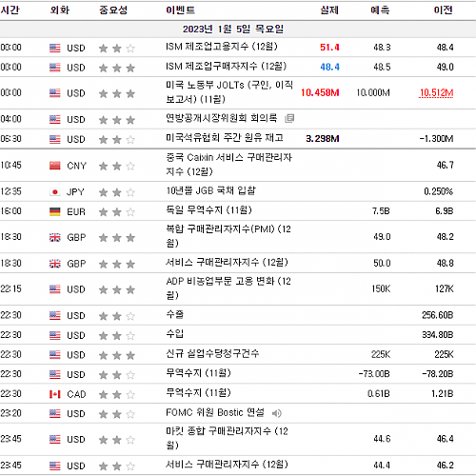Click the 2023년 1월 5일 목요일 date row
The height and width of the screenshot is (476, 476).
(x=238, y=30)
